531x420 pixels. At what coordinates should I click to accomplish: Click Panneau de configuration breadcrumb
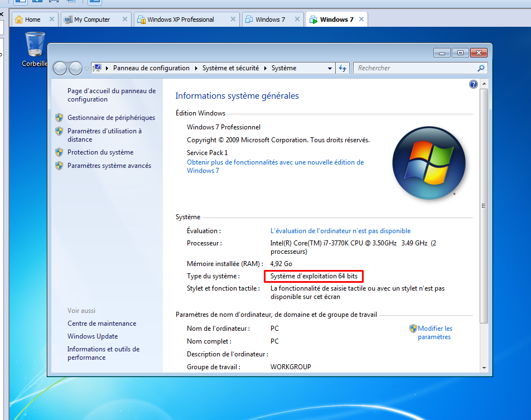point(151,68)
